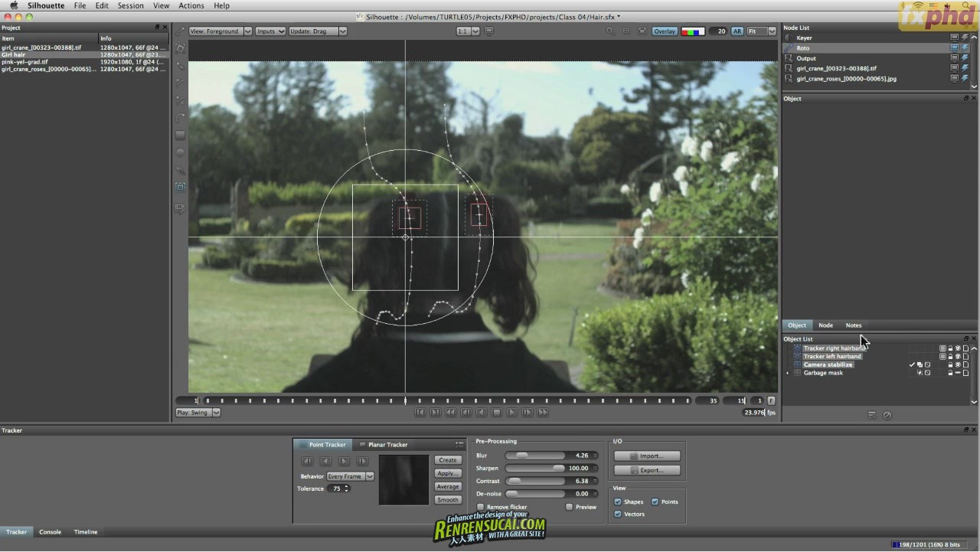This screenshot has height=552, width=980.
Task: Switch to the Node tab
Action: click(x=825, y=325)
